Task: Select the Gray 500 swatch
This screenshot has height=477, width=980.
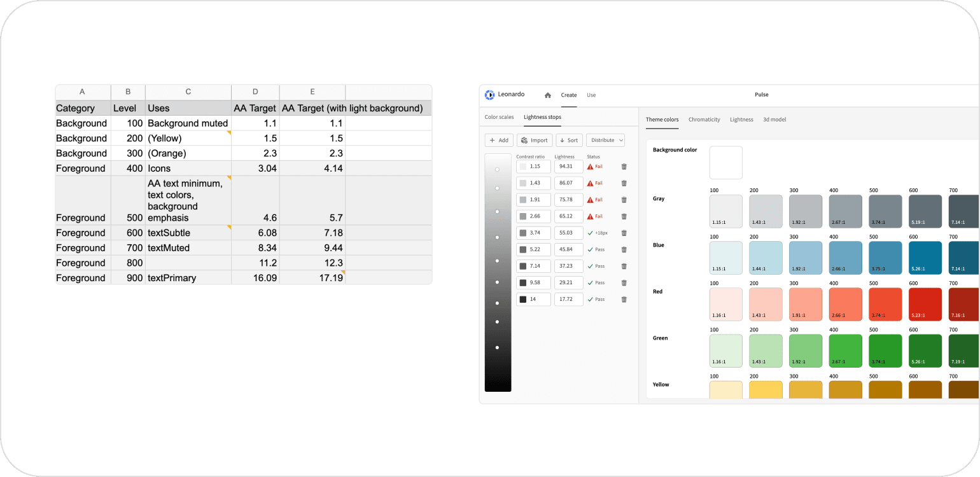Action: click(x=885, y=211)
